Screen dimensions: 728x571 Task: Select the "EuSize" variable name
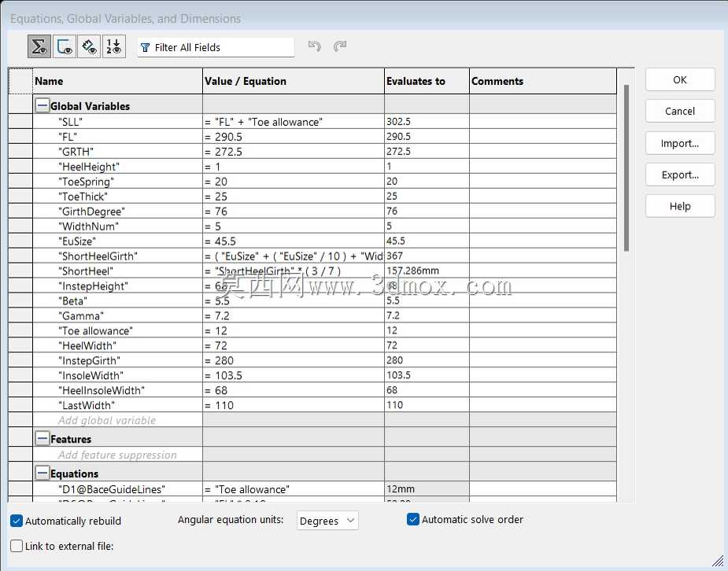78,241
